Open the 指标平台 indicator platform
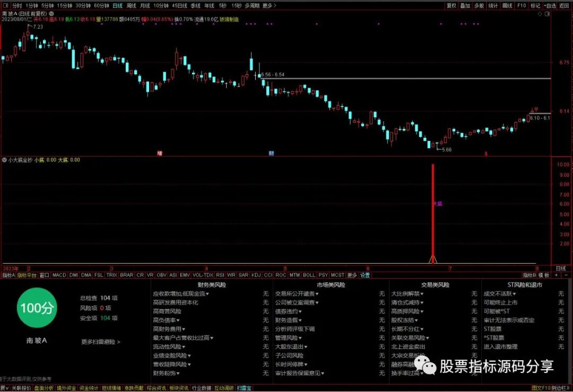The image size is (573, 392). coord(27,275)
